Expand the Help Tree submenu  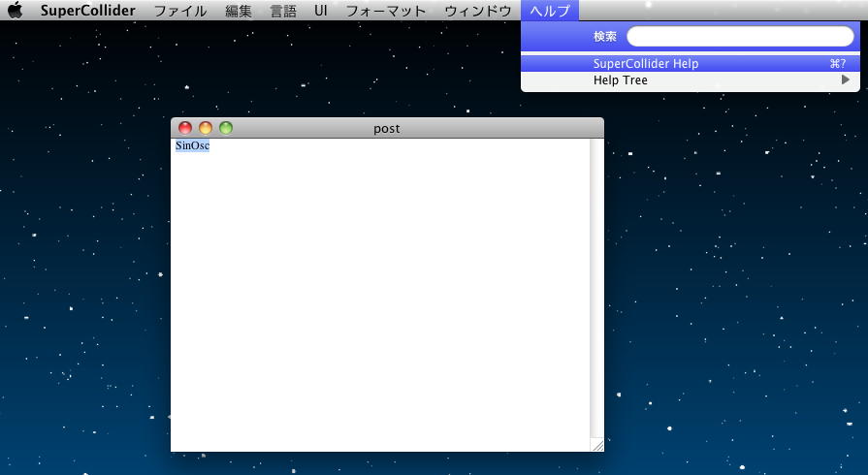click(691, 80)
